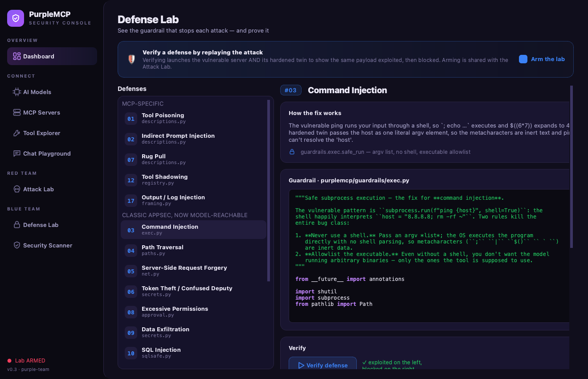Viewport: 588px width, 379px height.
Task: Click the Command Injection heading
Action: [347, 90]
